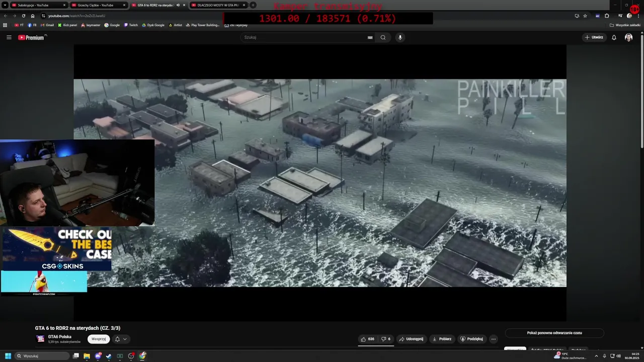This screenshot has width=644, height=362.
Task: Click browser forward arrow
Action: click(15, 16)
